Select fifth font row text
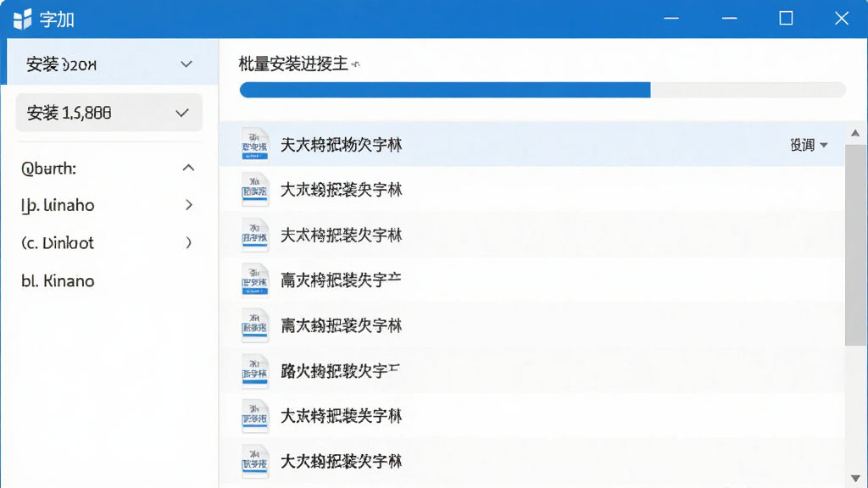The height and width of the screenshot is (488, 868). tap(341, 326)
